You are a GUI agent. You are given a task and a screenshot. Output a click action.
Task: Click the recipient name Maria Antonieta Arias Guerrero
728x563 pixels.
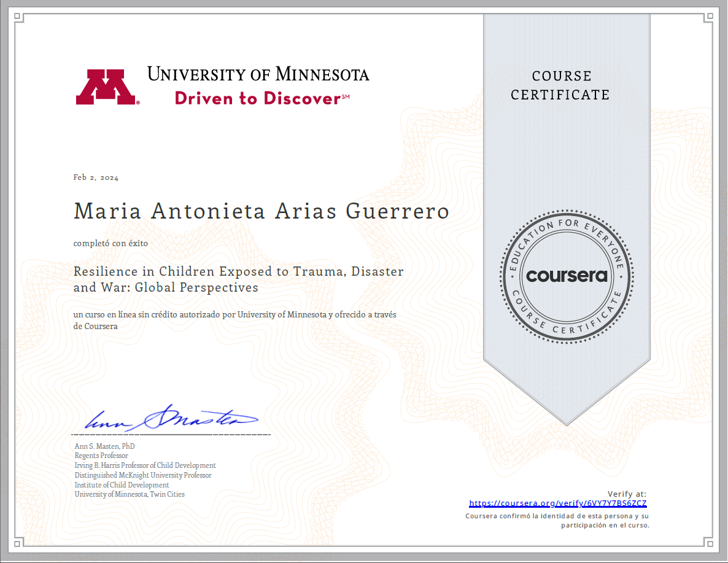(261, 212)
